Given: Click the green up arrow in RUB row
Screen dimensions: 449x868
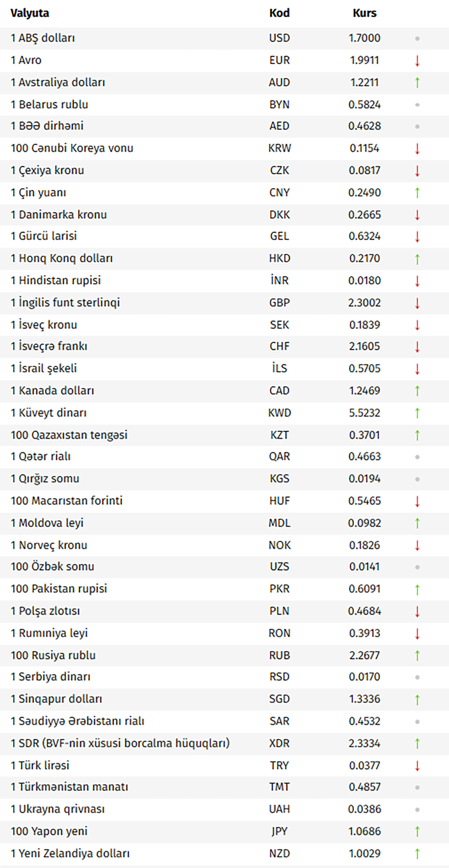Looking at the screenshot, I should tap(417, 655).
